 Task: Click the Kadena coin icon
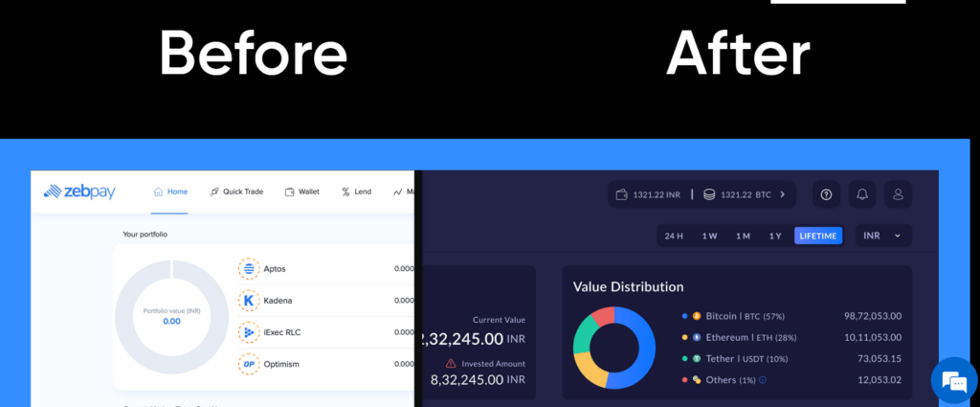[249, 301]
